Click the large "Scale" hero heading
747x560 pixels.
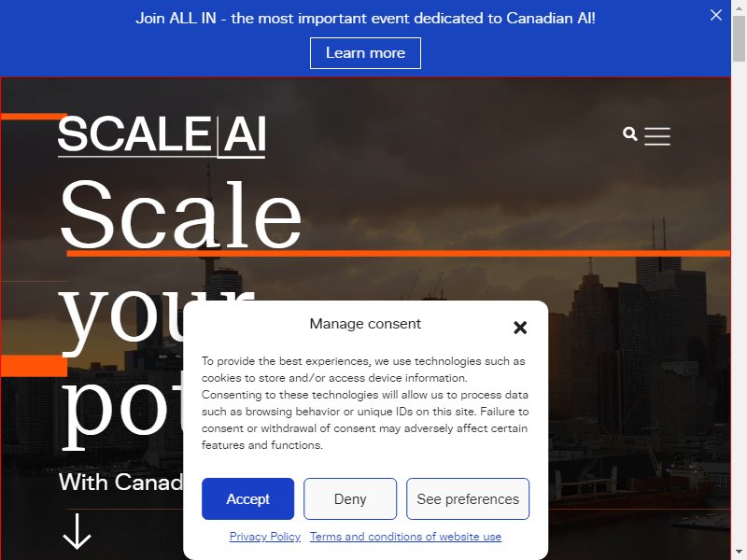(x=180, y=215)
